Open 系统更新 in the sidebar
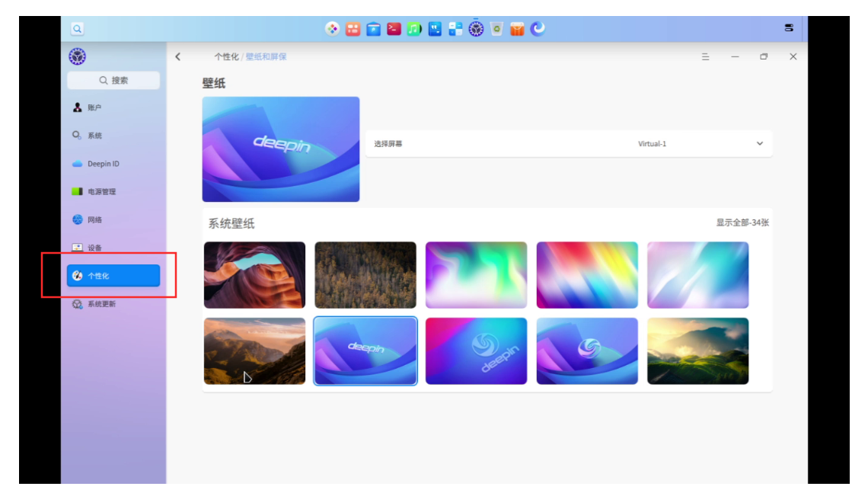Image resolution: width=868 pixels, height=496 pixels. tap(113, 304)
